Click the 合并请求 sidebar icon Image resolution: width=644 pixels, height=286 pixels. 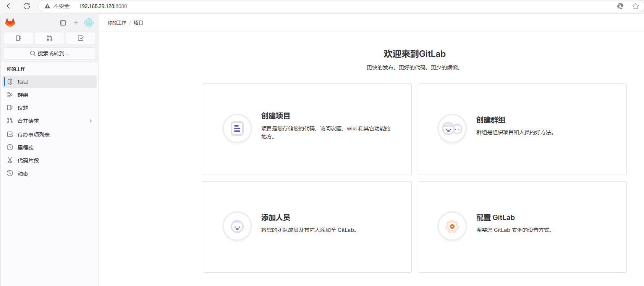[10, 121]
